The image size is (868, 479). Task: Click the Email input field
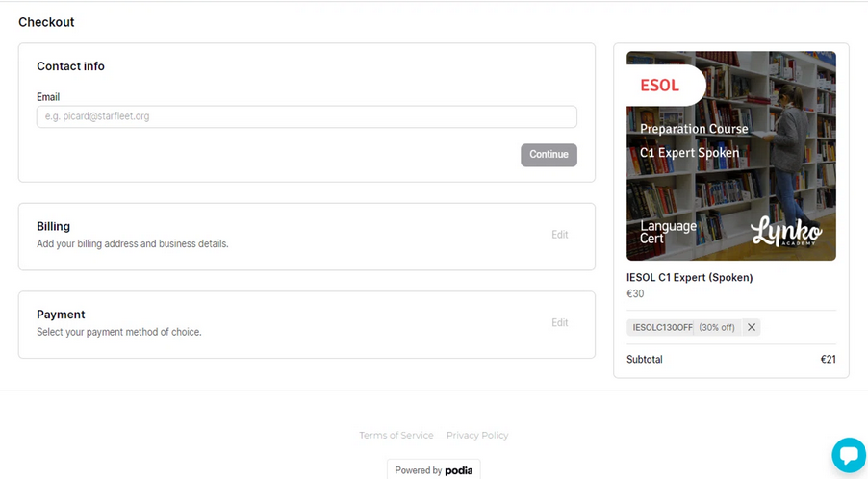click(x=307, y=116)
